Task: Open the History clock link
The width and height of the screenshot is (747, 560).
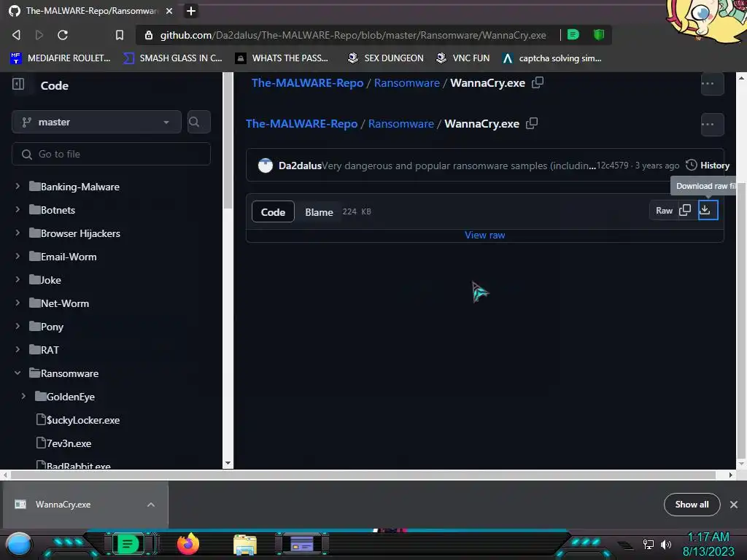Action: [x=708, y=166]
